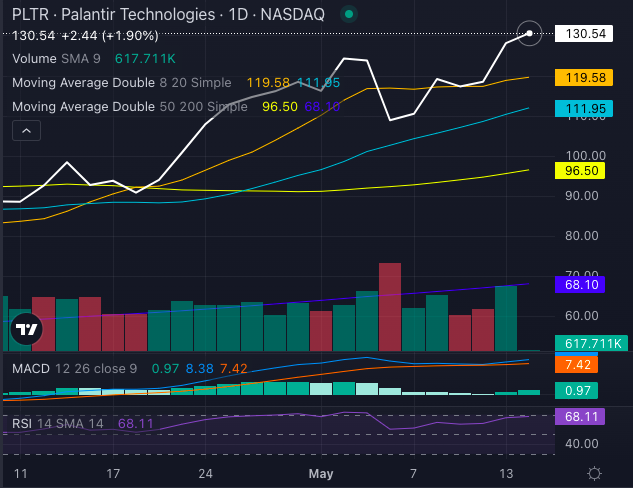Click the blue 68.10 price axis tag

pyautogui.click(x=580, y=285)
